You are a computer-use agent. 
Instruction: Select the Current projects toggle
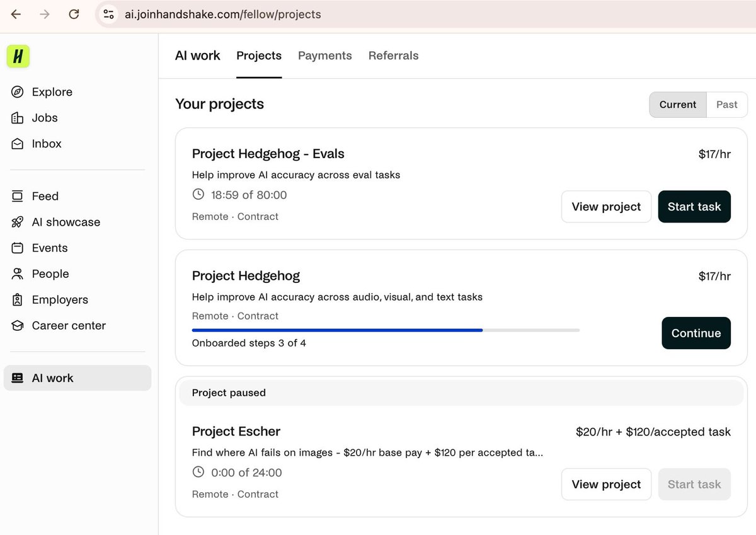[x=678, y=105]
